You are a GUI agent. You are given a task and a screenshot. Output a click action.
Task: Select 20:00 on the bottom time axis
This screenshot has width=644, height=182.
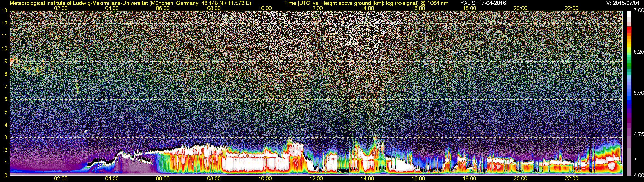coord(521,179)
